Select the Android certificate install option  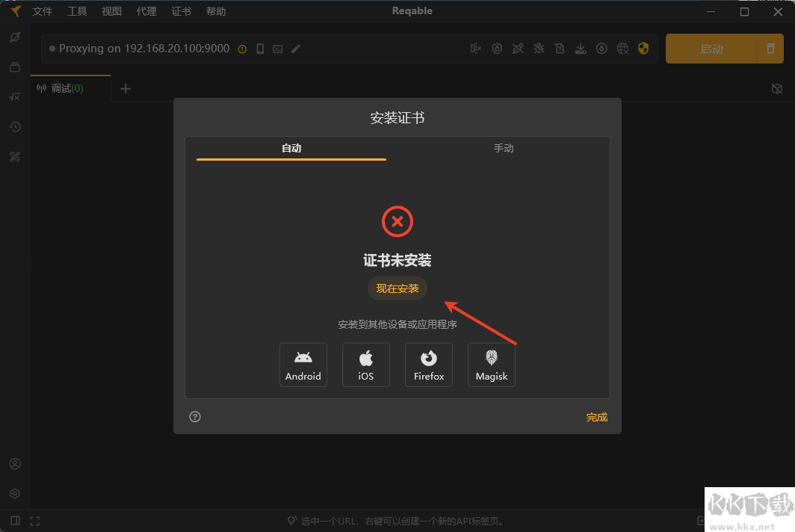303,365
